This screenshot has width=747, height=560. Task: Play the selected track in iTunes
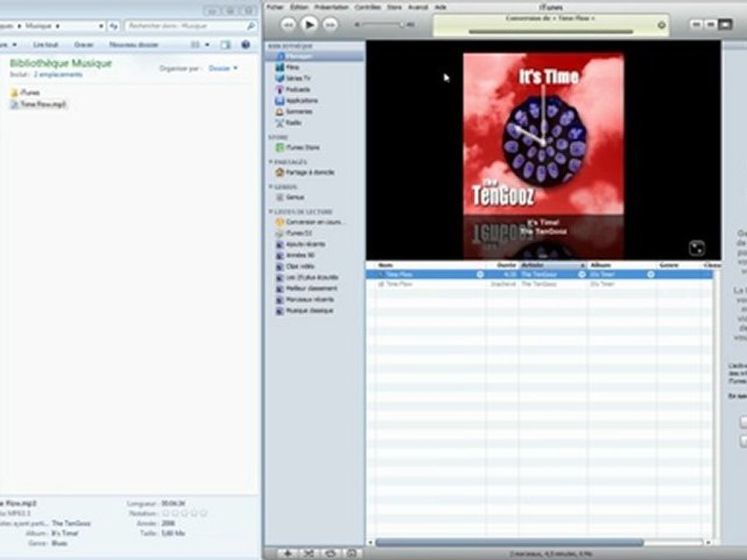[309, 24]
